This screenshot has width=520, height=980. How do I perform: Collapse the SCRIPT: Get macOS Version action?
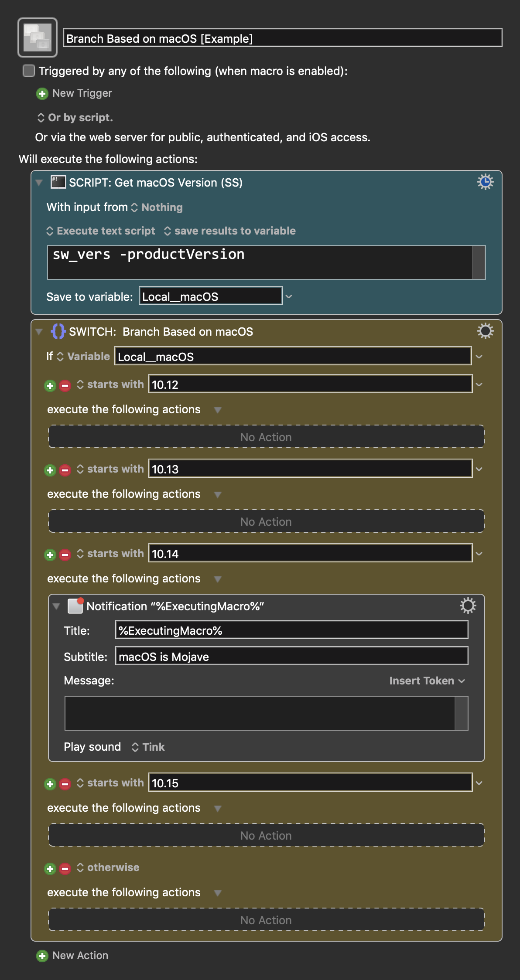(39, 182)
